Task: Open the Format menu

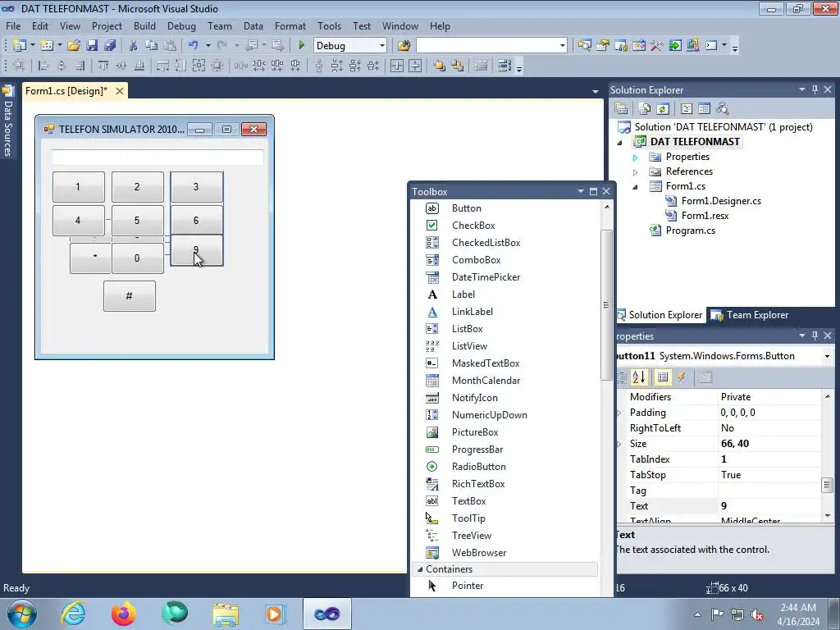Action: pyautogui.click(x=290, y=25)
